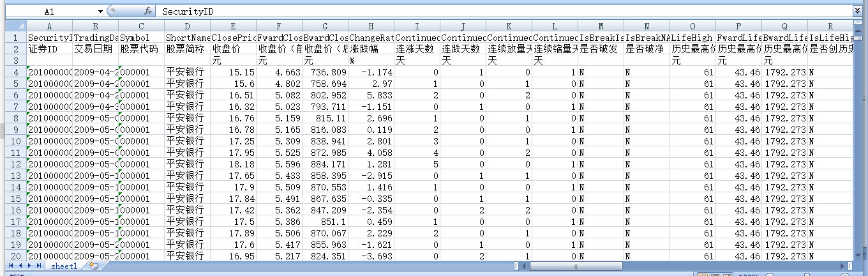Click cell H6 with value 5.833

[x=371, y=95]
